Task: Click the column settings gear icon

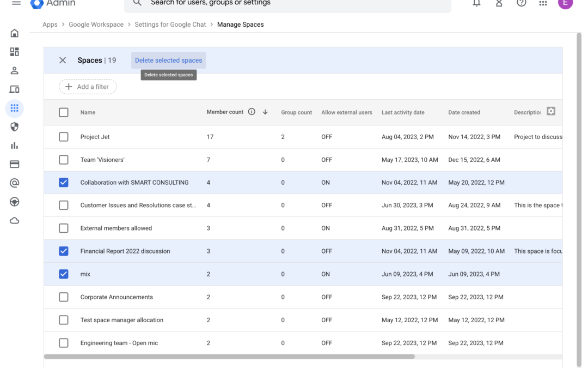Action: (x=550, y=111)
